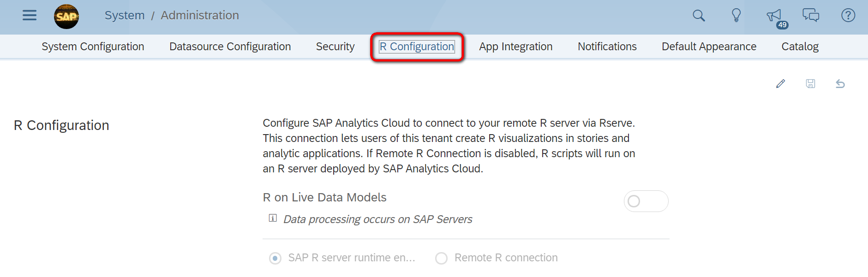Open the search magnifier icon
This screenshot has height=277, width=868.
pos(699,16)
